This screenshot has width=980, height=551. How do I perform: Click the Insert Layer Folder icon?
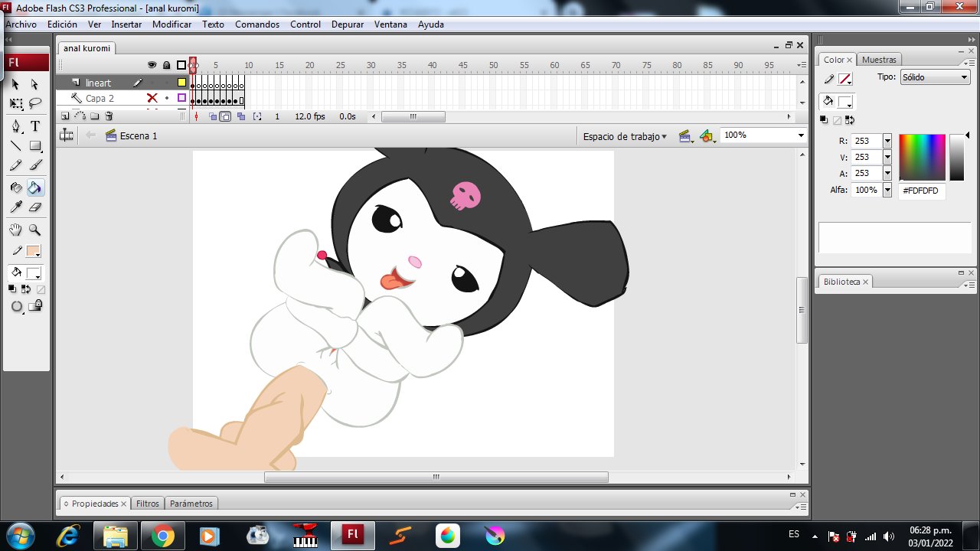[94, 116]
